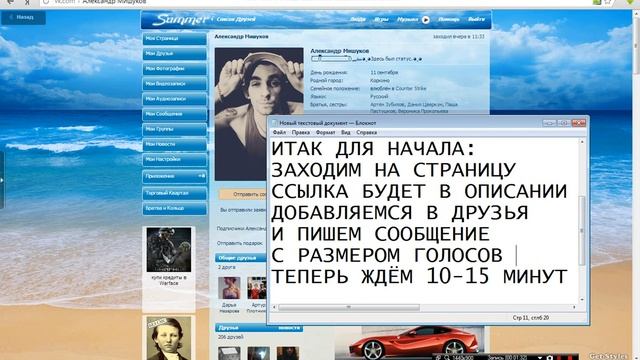This screenshot has width=640, height=360.
Task: Click Музыка link in header
Action: (408, 19)
